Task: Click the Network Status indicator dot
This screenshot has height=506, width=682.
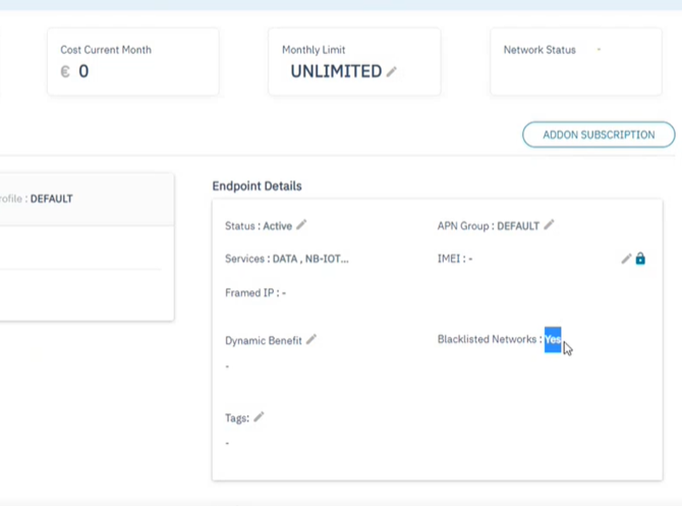Action: [x=599, y=50]
